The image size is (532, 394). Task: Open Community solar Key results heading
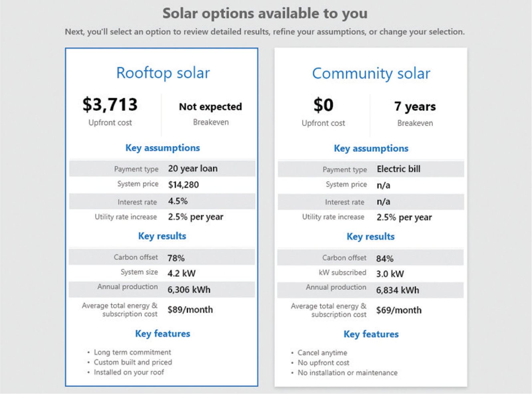371,237
